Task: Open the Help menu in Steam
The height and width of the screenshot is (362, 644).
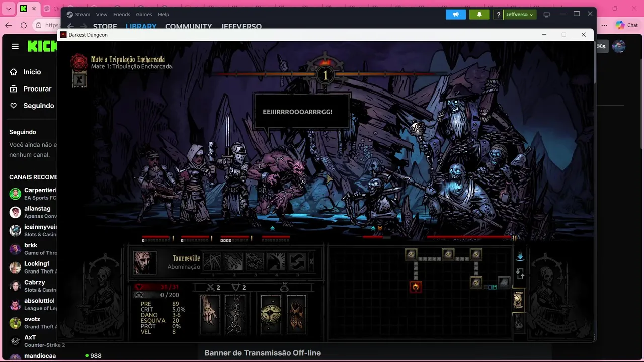Action: [164, 14]
